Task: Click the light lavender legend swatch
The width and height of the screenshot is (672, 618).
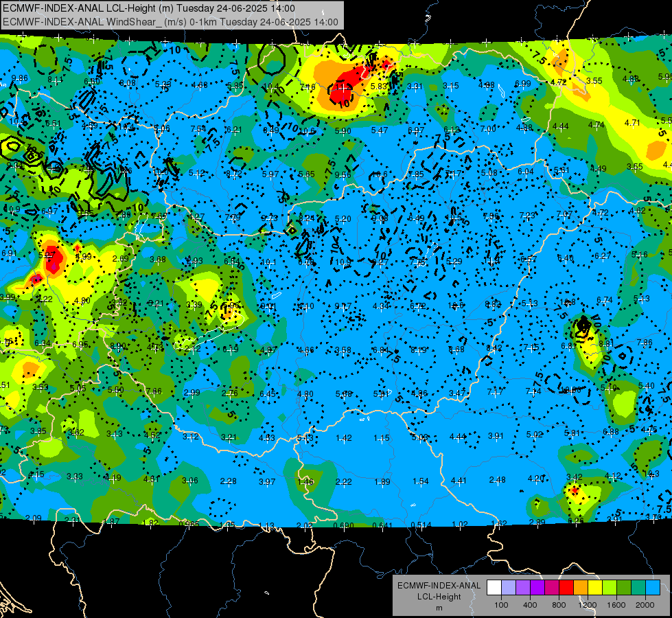Action: 509,587
